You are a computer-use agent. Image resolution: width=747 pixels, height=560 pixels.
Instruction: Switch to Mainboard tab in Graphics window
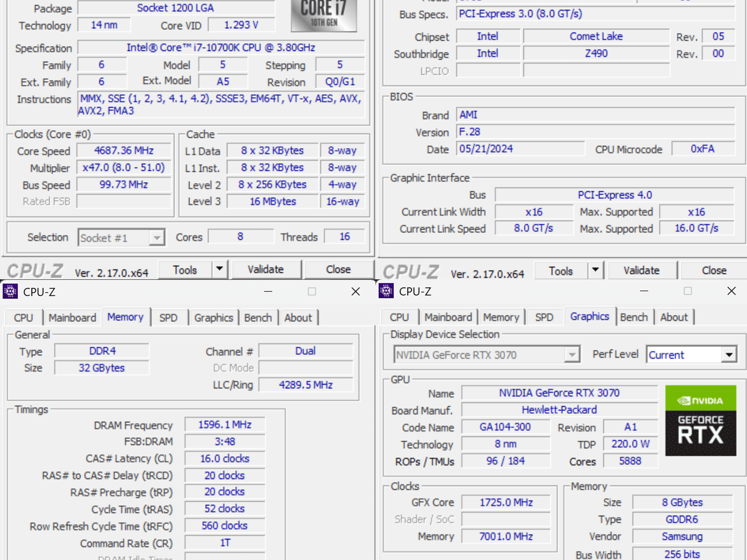click(448, 317)
